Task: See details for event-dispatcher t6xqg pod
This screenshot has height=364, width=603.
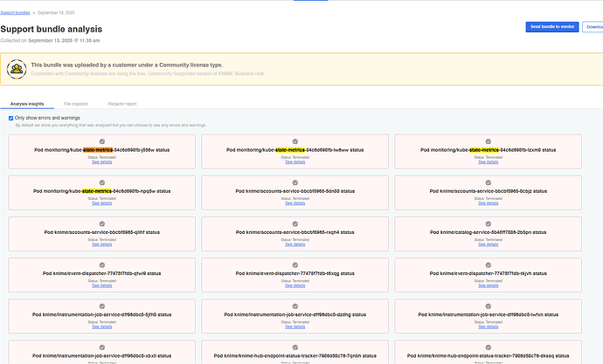Action: pyautogui.click(x=295, y=285)
